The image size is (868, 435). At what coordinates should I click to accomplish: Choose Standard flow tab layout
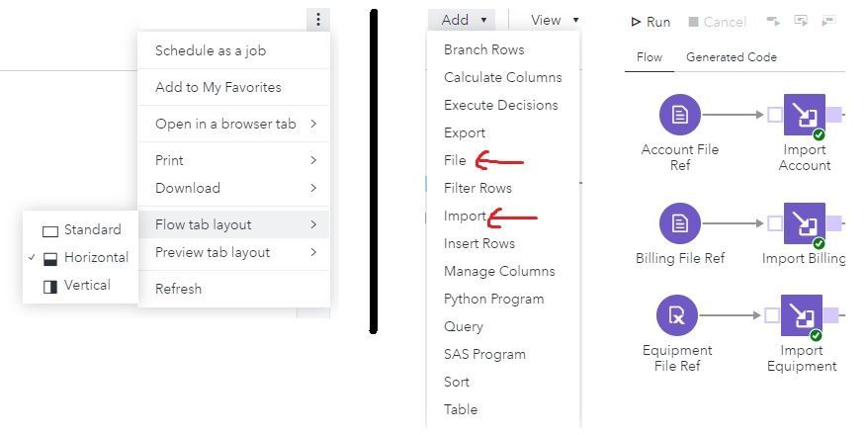coord(82,229)
